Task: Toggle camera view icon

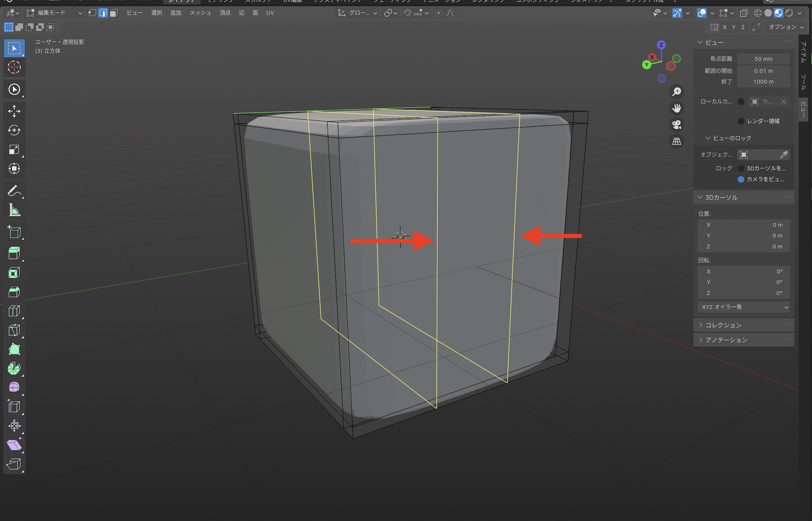Action: (676, 125)
